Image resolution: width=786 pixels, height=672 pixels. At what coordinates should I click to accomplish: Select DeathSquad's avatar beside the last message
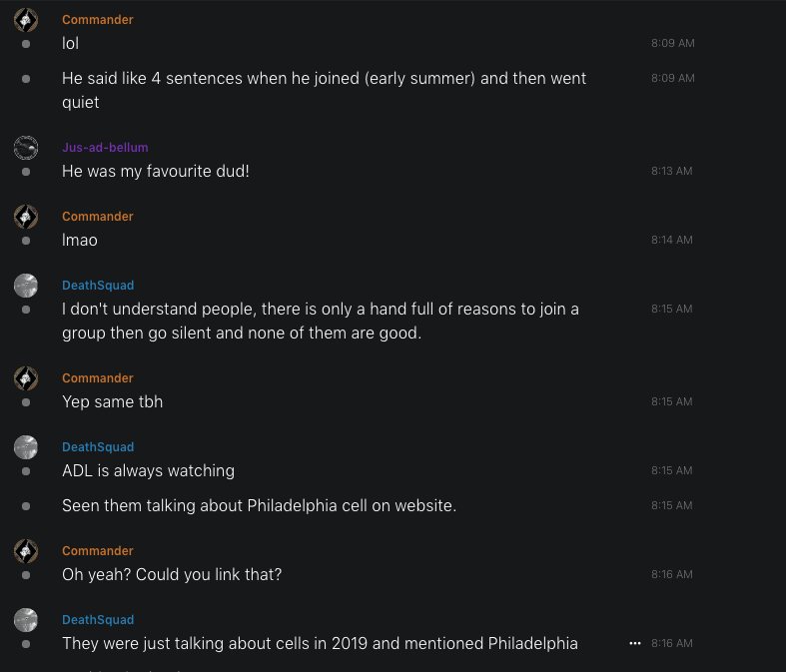(26, 620)
